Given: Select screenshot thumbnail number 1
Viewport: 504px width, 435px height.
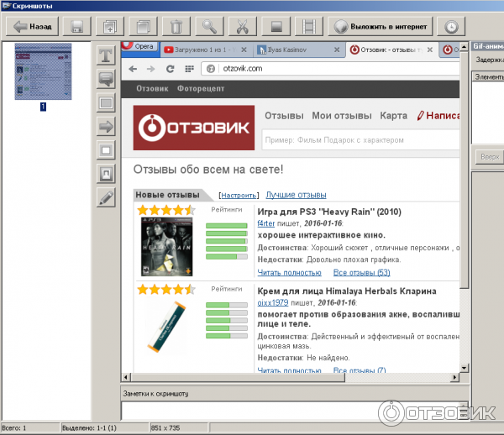Looking at the screenshot, I should click(43, 71).
